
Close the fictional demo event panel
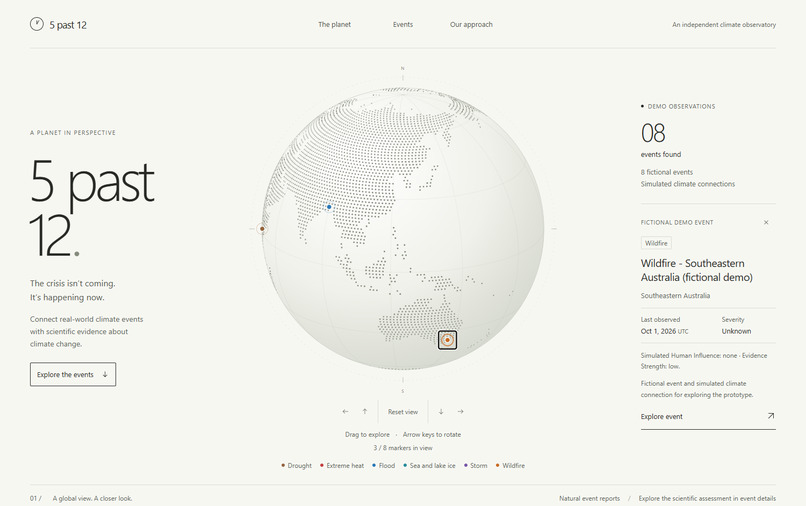tap(766, 222)
